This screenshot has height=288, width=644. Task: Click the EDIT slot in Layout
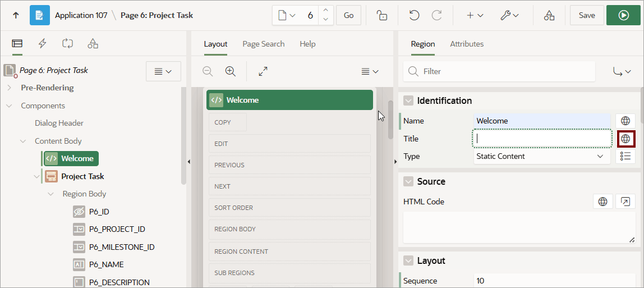click(289, 144)
